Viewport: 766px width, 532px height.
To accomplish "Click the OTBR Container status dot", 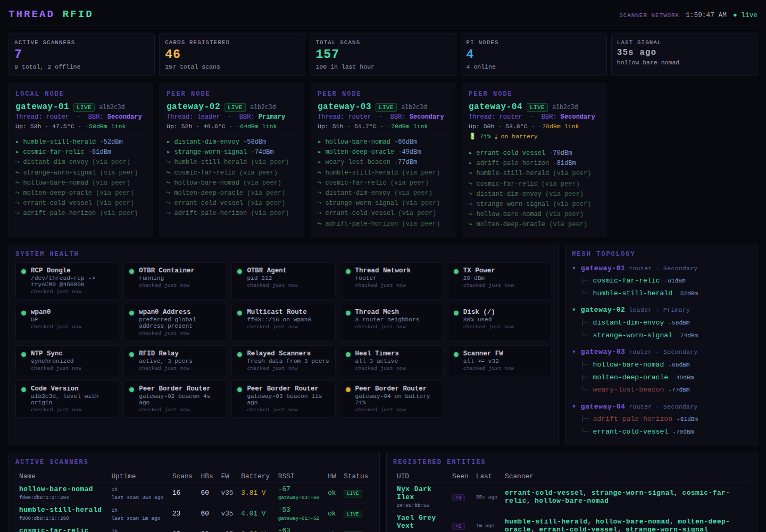I will [131, 271].
